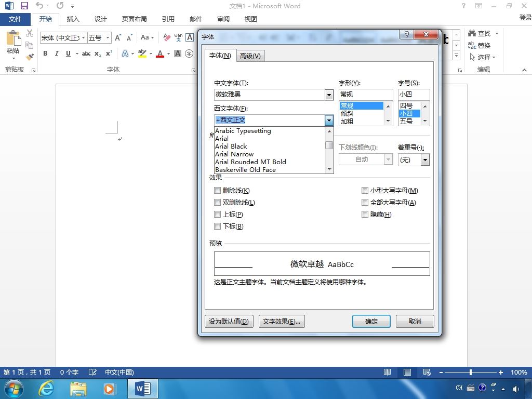Switch to 审阅 Review ribbon tab
Screen dimensions: 532x399
click(223, 19)
